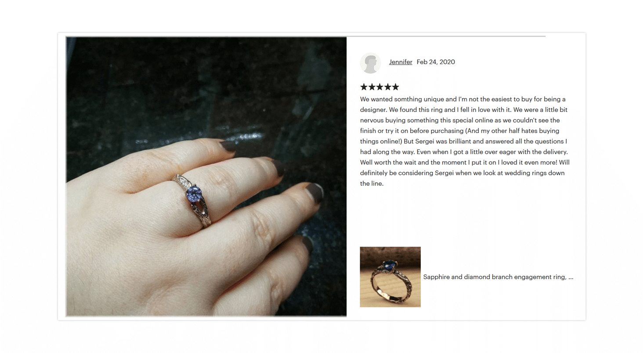644x353 pixels.
Task: Click the gray divider line above the review
Action: 446,36
